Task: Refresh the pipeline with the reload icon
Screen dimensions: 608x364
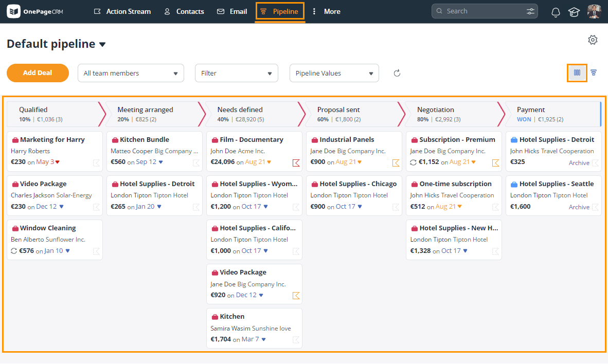Action: tap(397, 74)
